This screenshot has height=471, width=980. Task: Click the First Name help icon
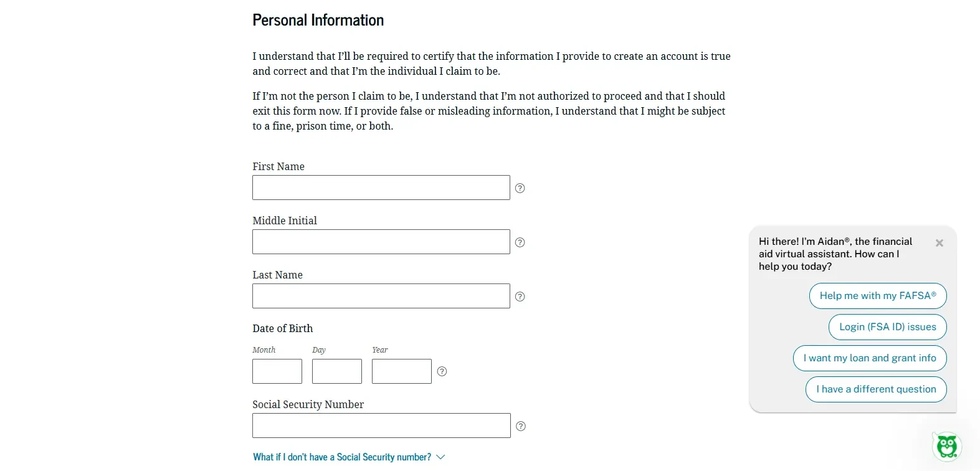point(520,188)
